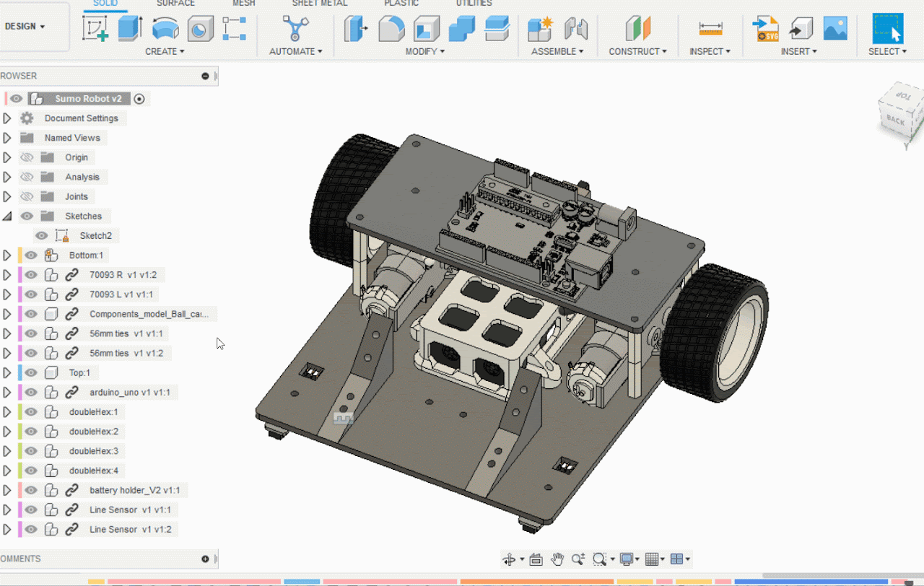
Task: Collapse the Sketches folder
Action: [x=7, y=216]
